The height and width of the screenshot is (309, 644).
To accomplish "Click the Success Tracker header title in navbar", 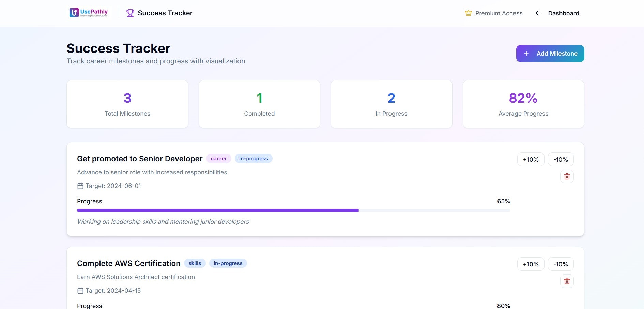I will pyautogui.click(x=165, y=13).
